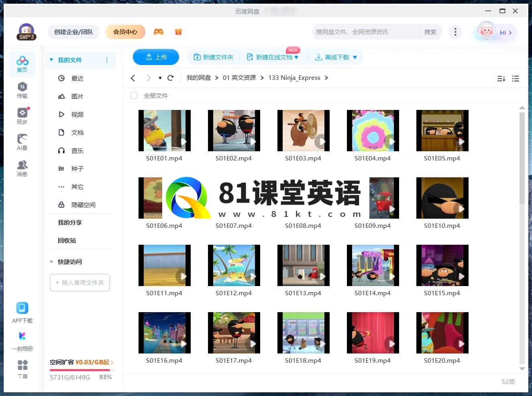Select the S01E10.mp4 thumbnail
This screenshot has width=532, height=396.
click(x=442, y=198)
